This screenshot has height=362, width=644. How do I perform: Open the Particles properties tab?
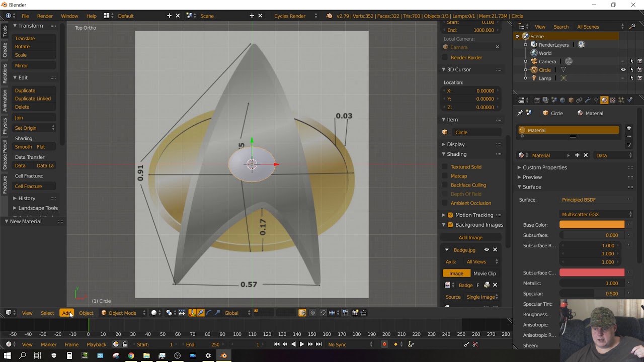(x=621, y=100)
